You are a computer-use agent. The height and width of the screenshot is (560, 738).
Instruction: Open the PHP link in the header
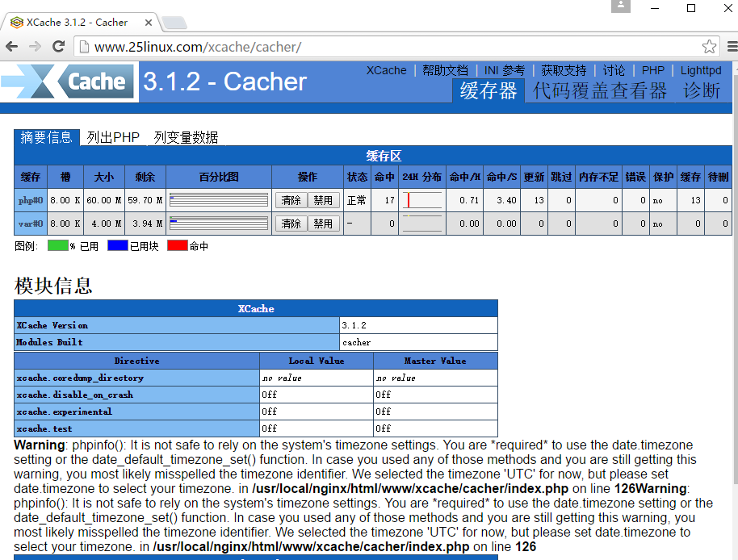(652, 70)
